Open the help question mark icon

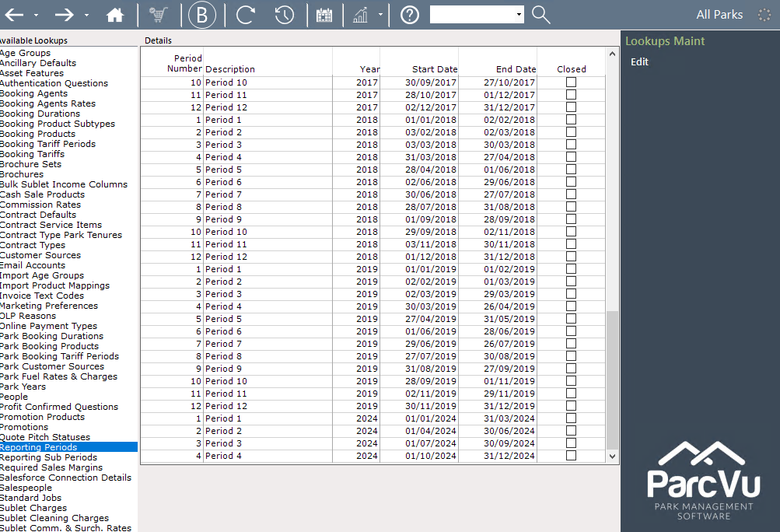[409, 15]
